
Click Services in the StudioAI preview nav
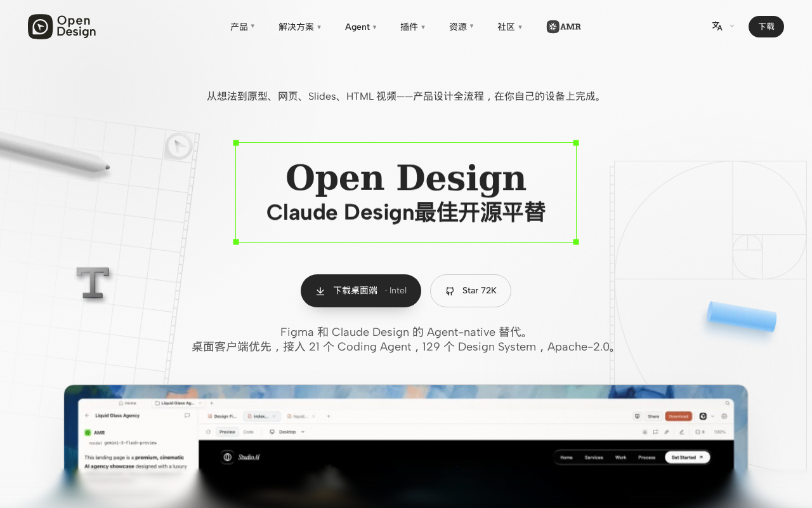tap(594, 457)
